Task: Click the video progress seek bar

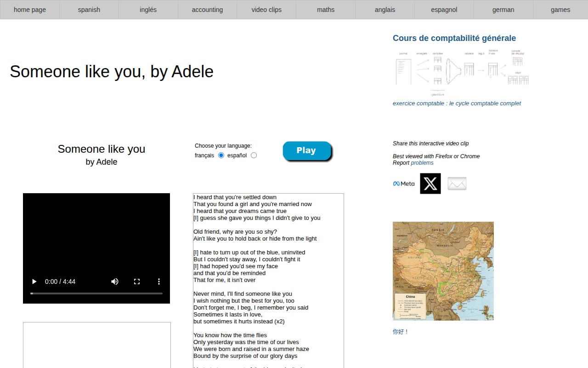Action: click(x=96, y=293)
